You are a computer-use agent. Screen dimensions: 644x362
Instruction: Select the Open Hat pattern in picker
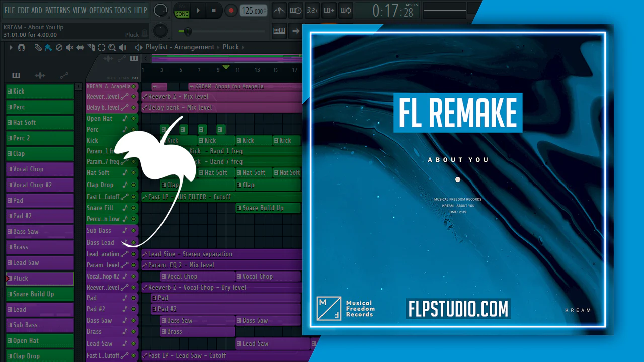coord(40,341)
